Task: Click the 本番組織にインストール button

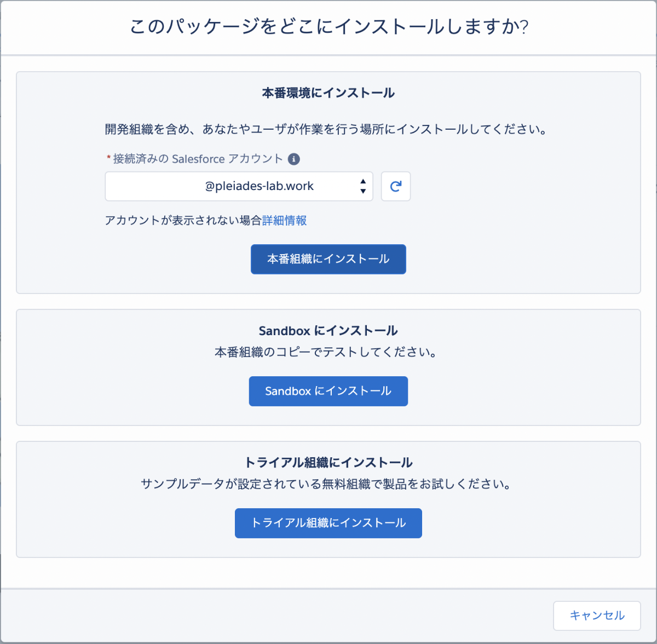Action: pyautogui.click(x=328, y=259)
